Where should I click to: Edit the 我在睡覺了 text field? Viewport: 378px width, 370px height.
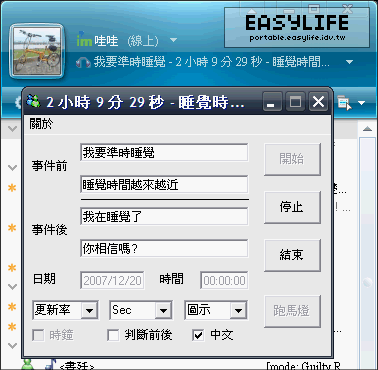164,216
